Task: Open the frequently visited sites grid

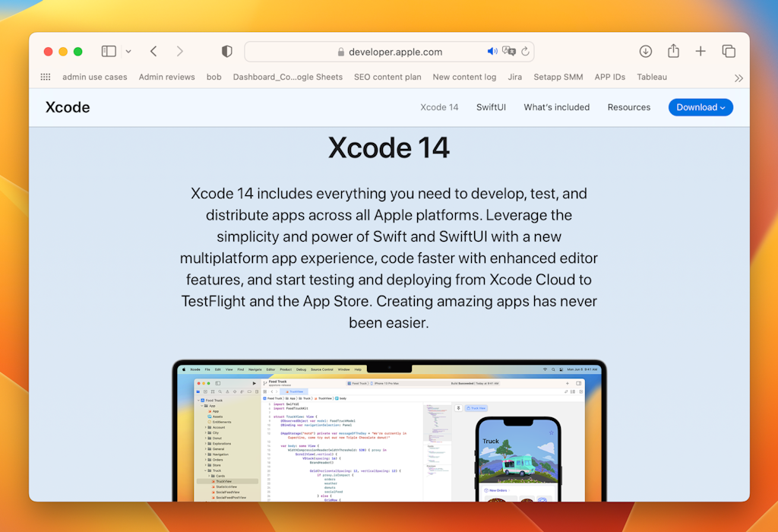Action: pos(45,77)
